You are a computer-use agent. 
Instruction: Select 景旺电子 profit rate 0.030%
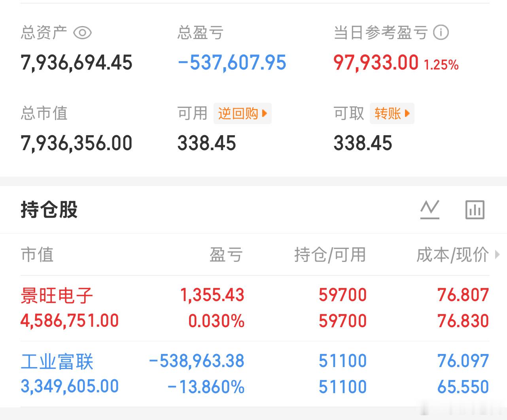tap(216, 321)
